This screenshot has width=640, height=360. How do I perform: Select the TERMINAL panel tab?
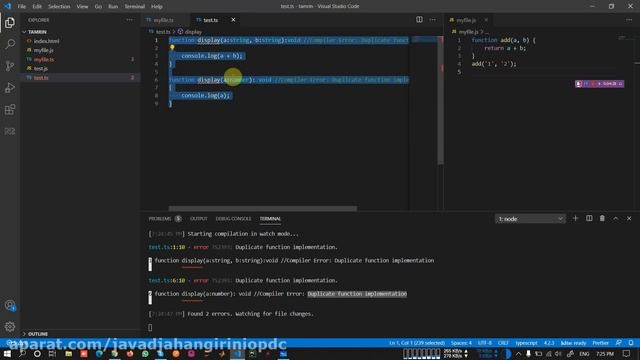pos(270,219)
